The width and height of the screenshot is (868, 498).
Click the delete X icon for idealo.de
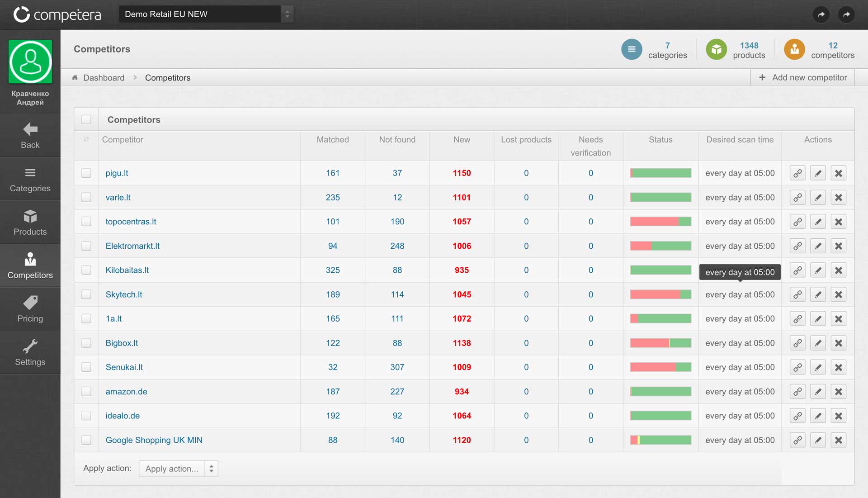click(838, 416)
